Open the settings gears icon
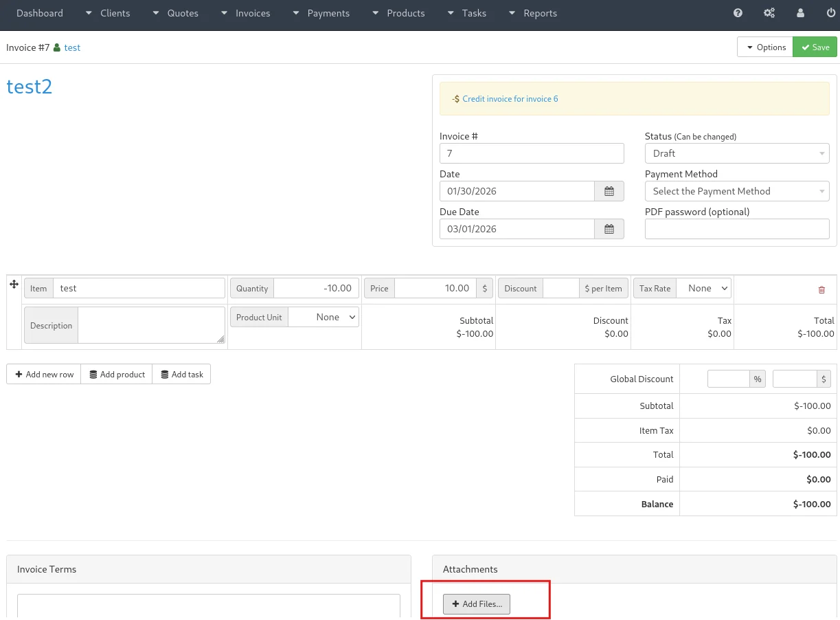840x620 pixels. 769,13
